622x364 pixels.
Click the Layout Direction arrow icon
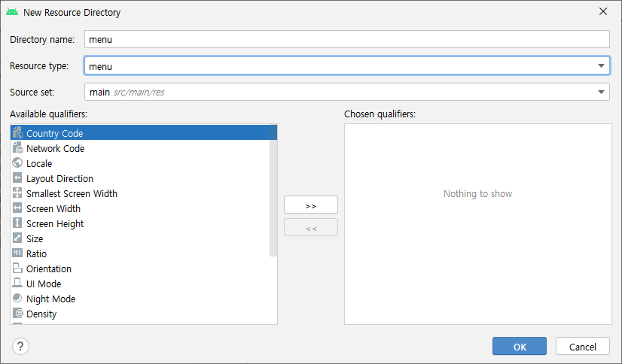17,177
